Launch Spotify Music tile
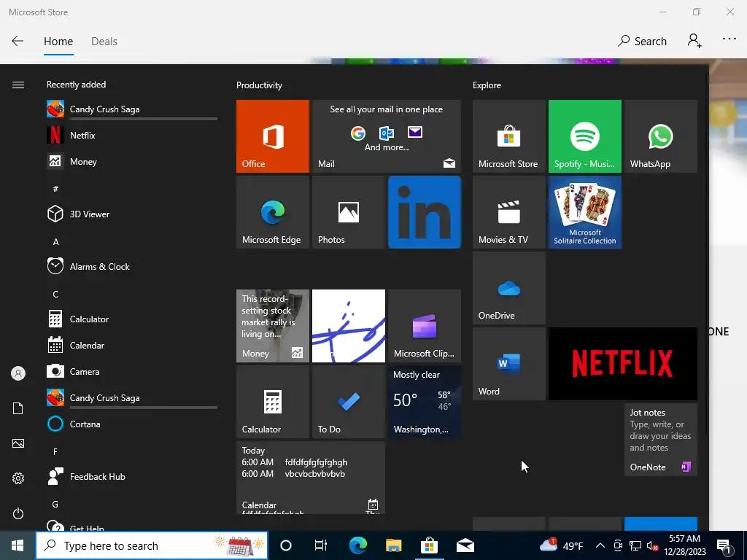Image resolution: width=747 pixels, height=560 pixels. (x=584, y=136)
